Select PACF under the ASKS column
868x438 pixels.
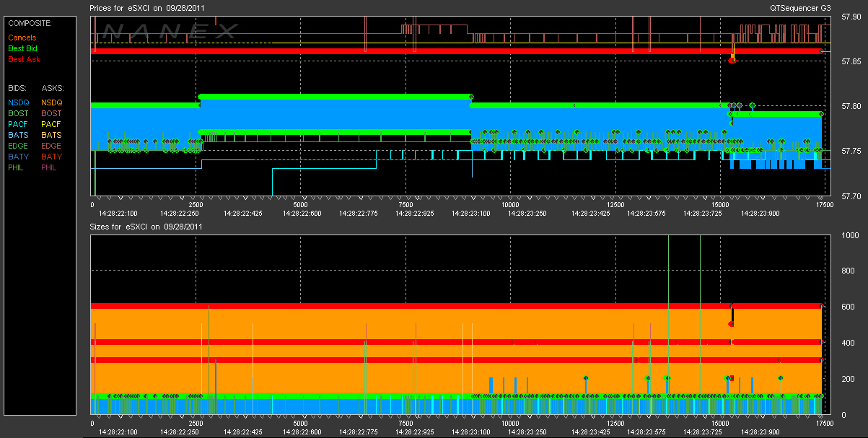click(52, 124)
